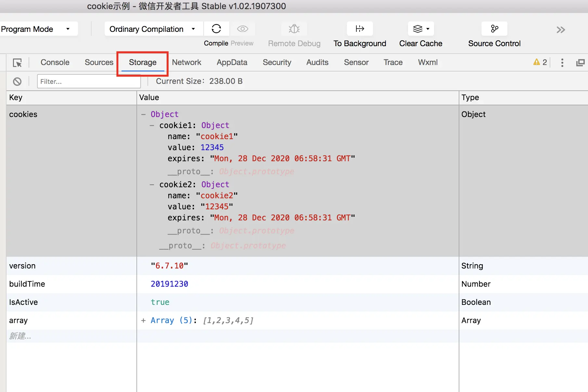Click the Source Control label

[x=494, y=44]
